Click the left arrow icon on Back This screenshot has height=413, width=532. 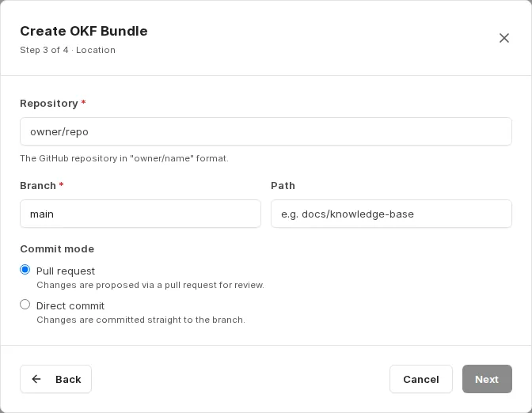36,379
